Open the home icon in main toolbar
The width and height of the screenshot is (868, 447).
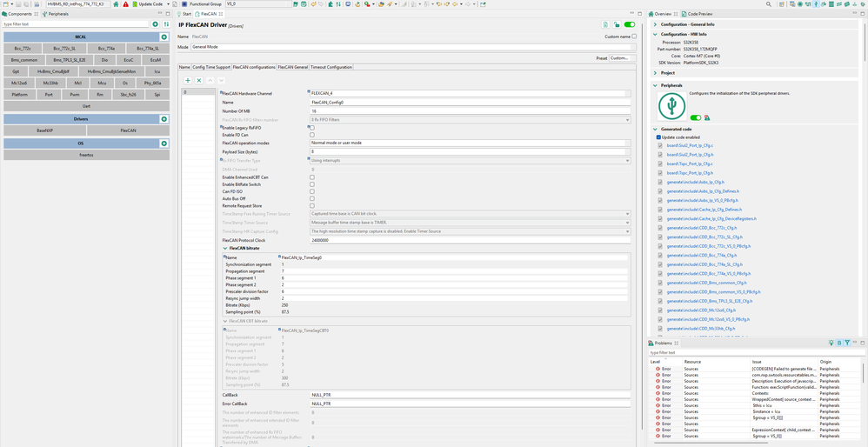tap(116, 3)
